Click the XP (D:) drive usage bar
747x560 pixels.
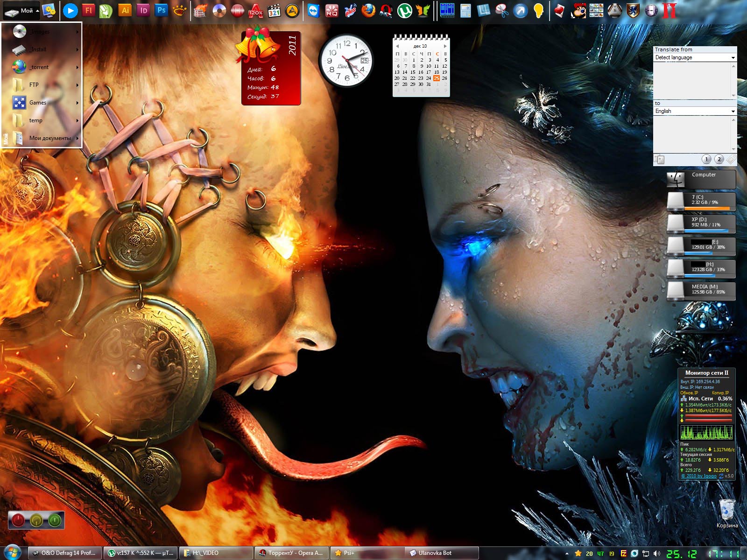click(x=710, y=231)
